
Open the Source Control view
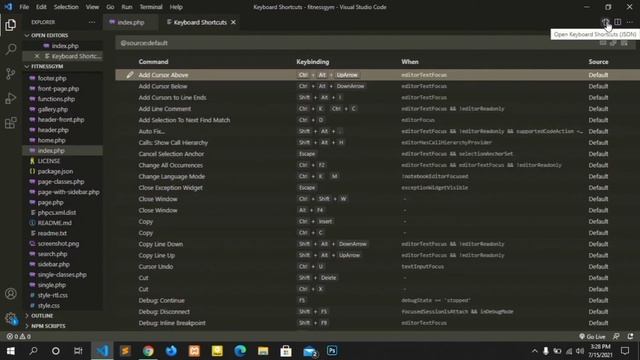tap(11, 74)
